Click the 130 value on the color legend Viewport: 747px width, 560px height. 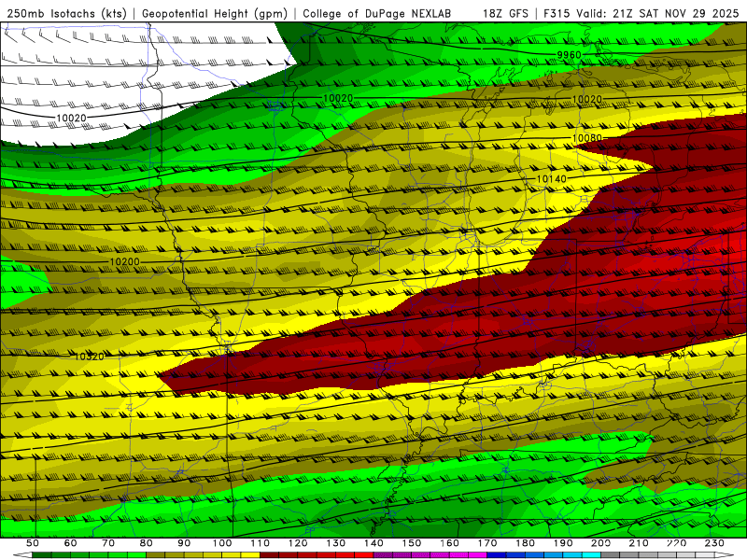coord(336,543)
